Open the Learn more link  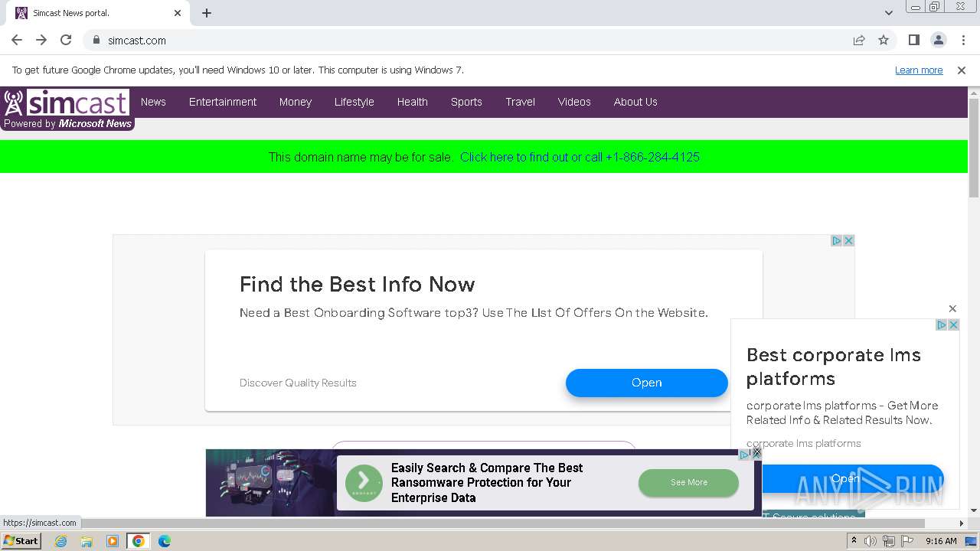pyautogui.click(x=919, y=70)
